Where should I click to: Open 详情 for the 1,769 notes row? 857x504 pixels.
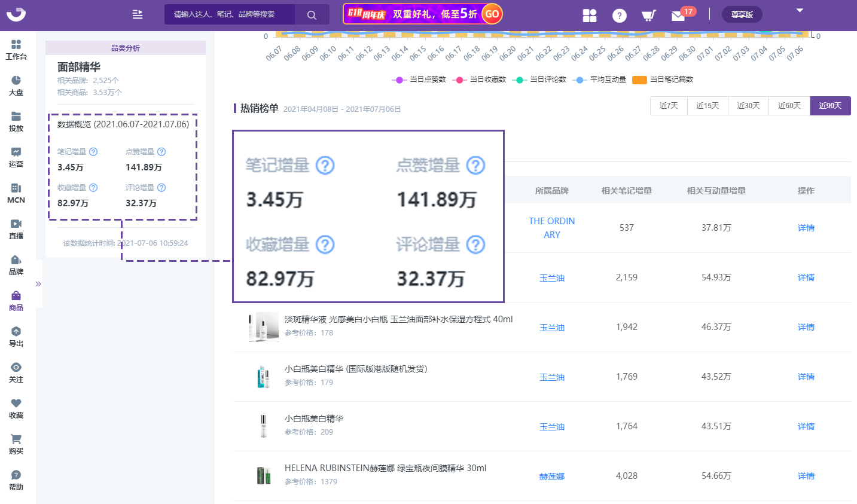(x=806, y=377)
